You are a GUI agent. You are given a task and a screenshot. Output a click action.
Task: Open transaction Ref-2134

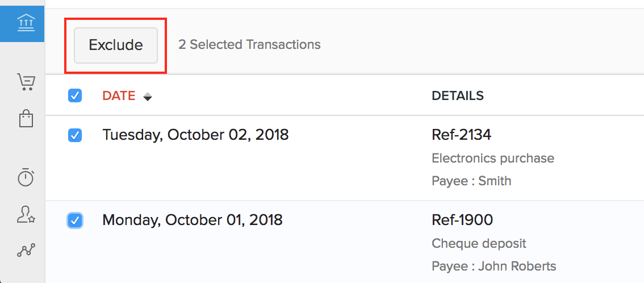click(461, 135)
